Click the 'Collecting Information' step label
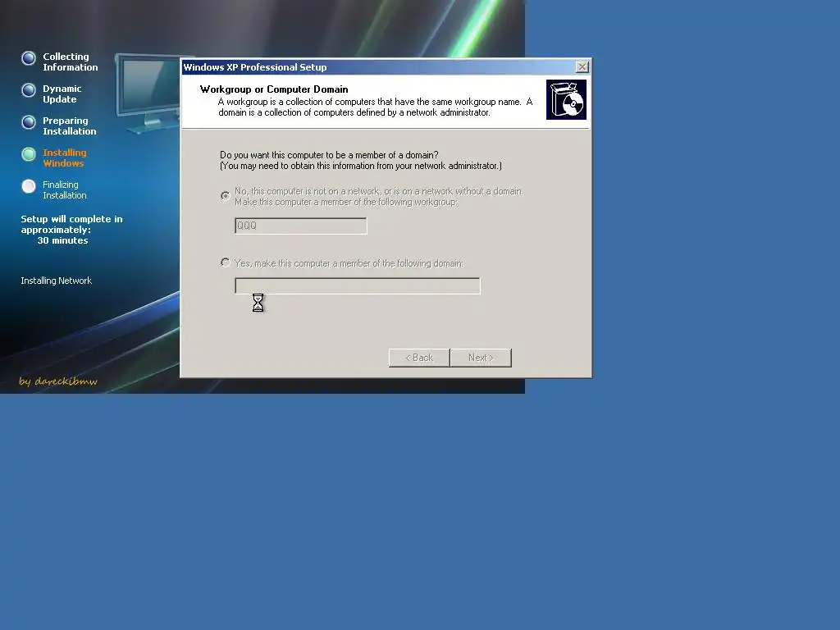The height and width of the screenshot is (630, 840). click(71, 62)
